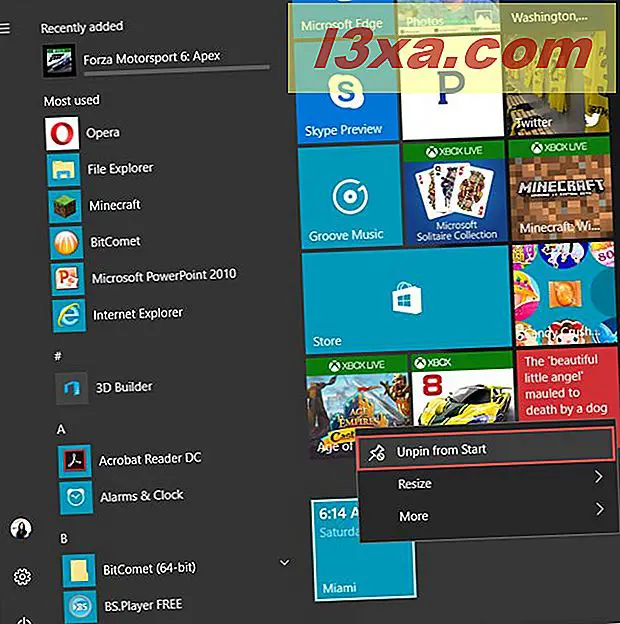
Task: Click the unpin icon in context menu
Action: [x=376, y=453]
